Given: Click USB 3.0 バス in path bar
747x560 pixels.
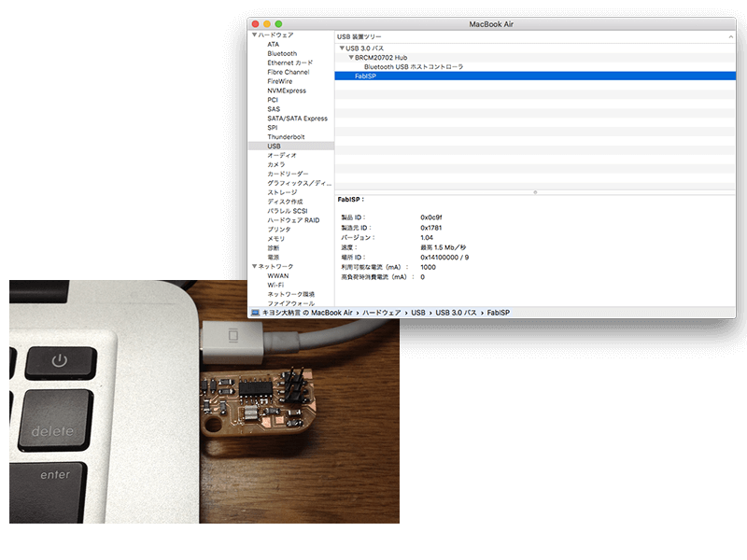Looking at the screenshot, I should (456, 313).
